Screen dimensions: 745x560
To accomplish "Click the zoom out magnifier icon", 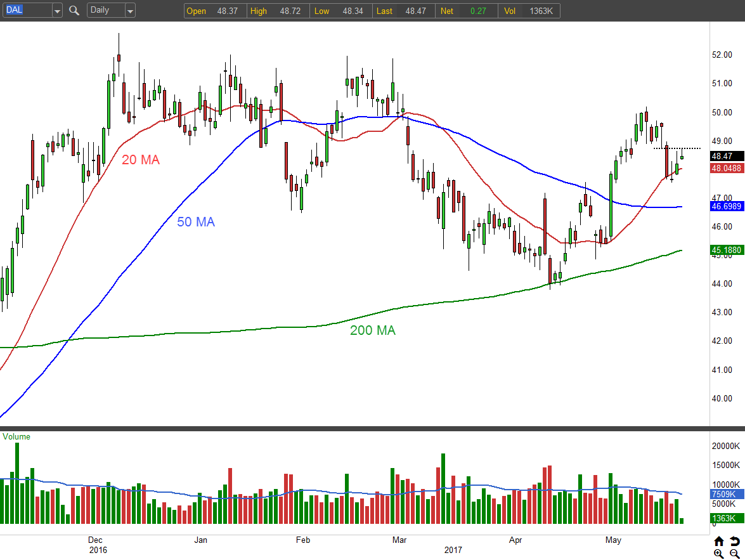I will click(735, 554).
